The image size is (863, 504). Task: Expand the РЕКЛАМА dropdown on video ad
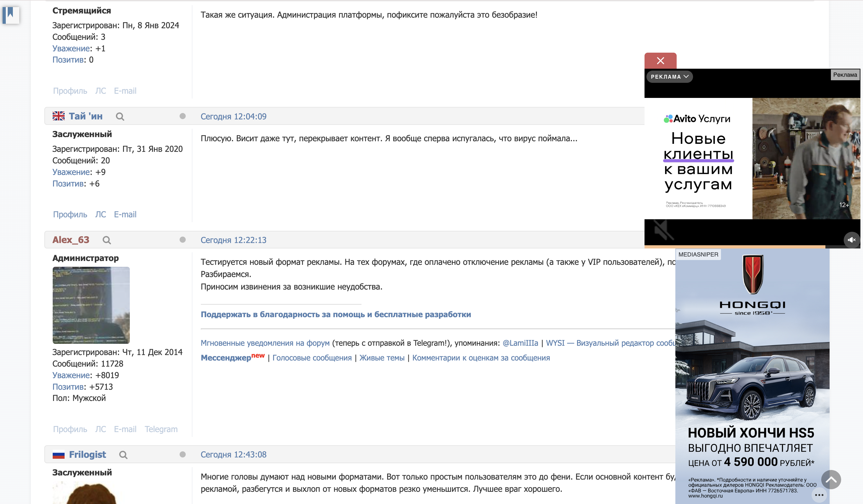[669, 77]
